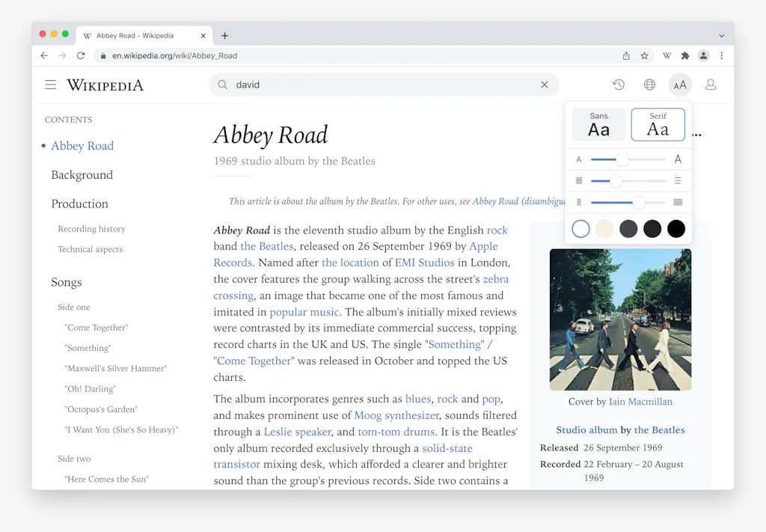Open the Iain Macmillan link
766x532 pixels.
pyautogui.click(x=640, y=402)
